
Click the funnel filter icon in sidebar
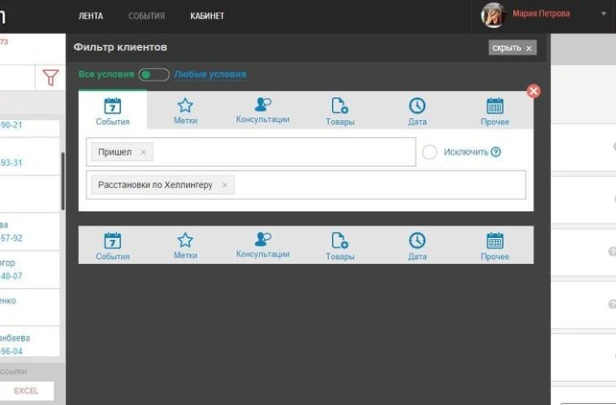tap(50, 78)
